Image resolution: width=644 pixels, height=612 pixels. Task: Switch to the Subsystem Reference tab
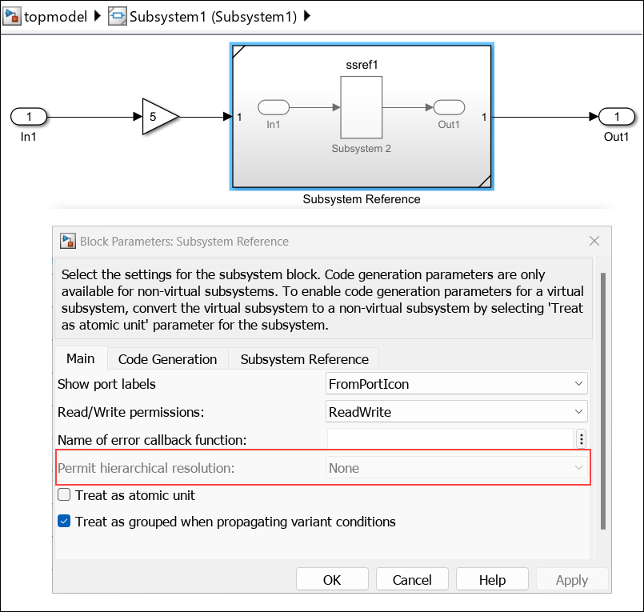304,359
